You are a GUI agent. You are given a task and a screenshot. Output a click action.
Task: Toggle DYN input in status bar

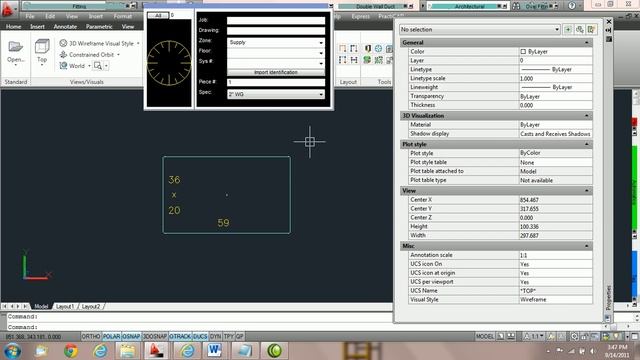216,336
